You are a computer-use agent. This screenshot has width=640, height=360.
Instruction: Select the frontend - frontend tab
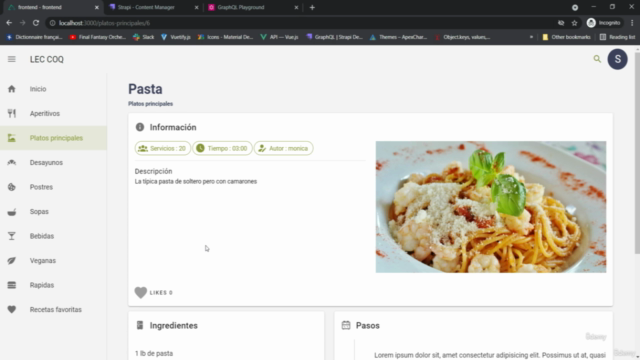click(x=52, y=7)
